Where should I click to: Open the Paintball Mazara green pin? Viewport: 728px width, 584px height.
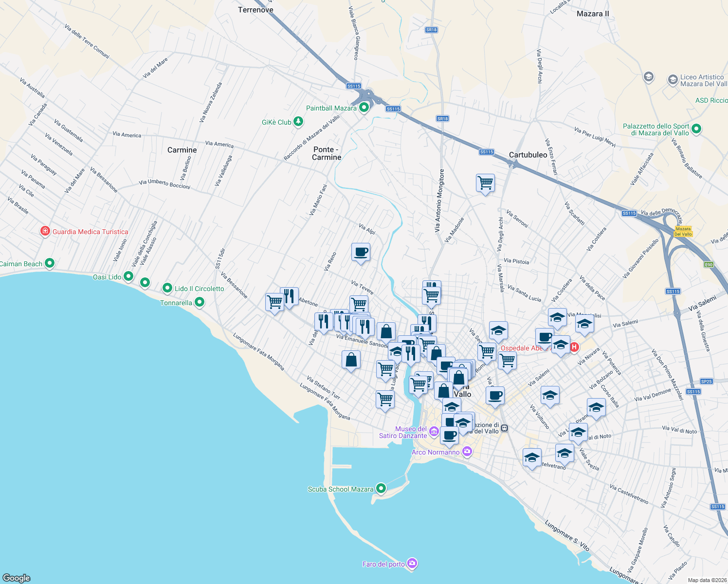(x=364, y=108)
